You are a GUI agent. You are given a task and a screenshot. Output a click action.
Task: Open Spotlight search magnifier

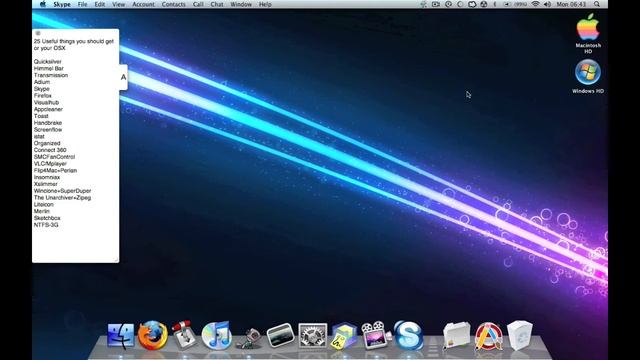pyautogui.click(x=597, y=4)
